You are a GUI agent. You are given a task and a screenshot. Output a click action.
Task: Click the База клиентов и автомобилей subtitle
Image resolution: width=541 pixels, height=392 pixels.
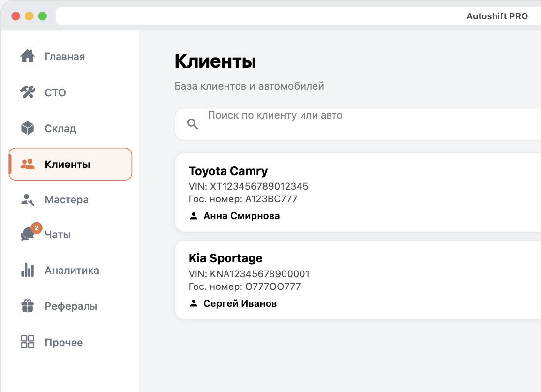(249, 86)
